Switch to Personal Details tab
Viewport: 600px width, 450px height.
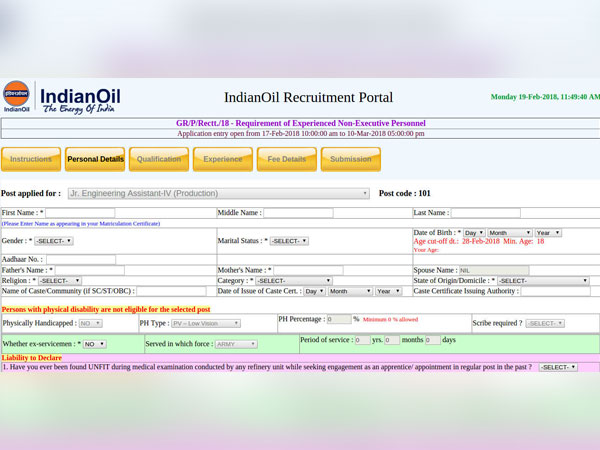(95, 159)
